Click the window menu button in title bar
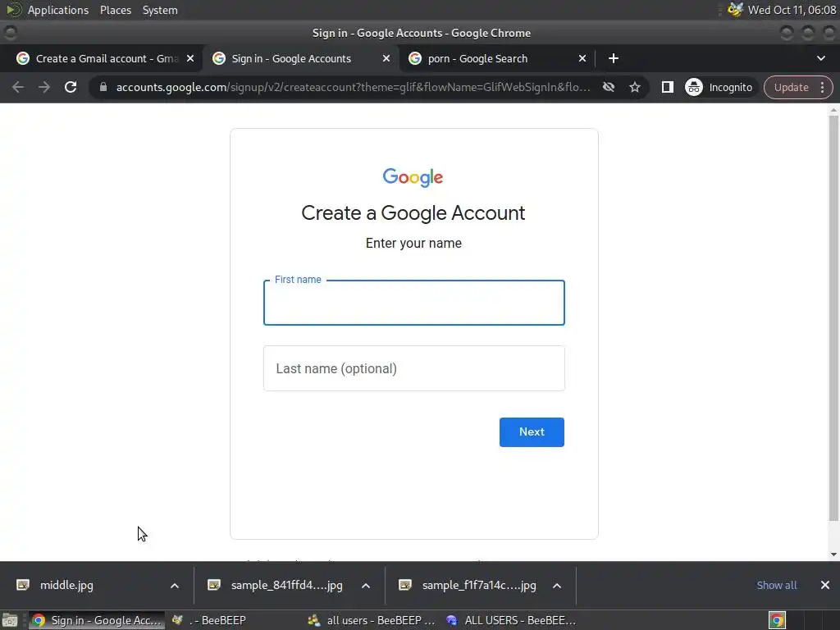This screenshot has height=630, width=840. (x=11, y=33)
